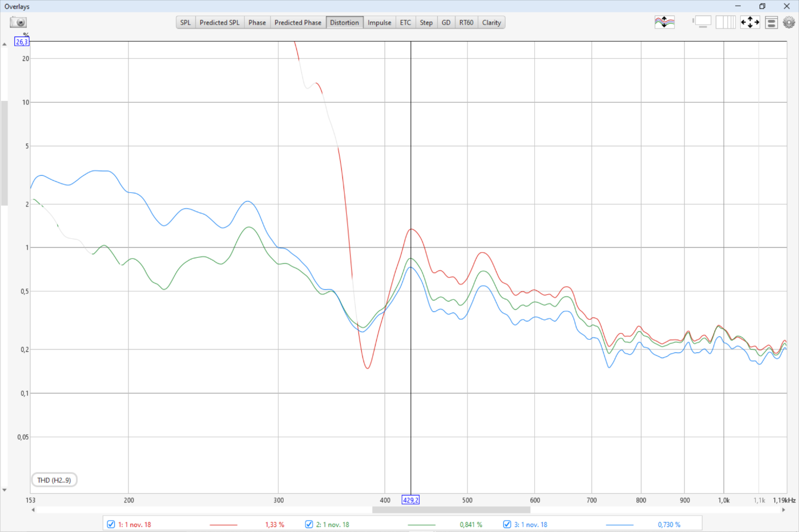The width and height of the screenshot is (799, 532).
Task: Click the red trace 1 line sample
Action: click(x=223, y=525)
